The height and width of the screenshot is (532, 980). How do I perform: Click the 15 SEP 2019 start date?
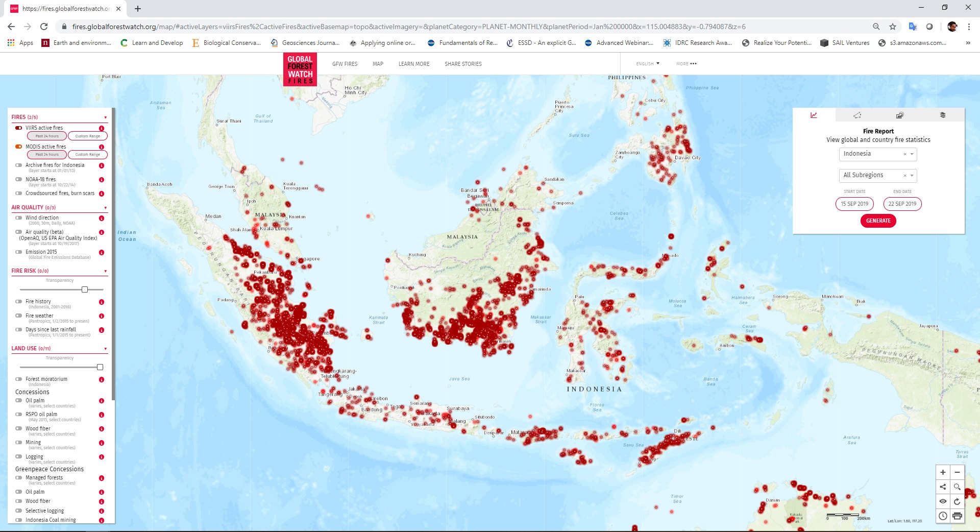[x=854, y=204]
